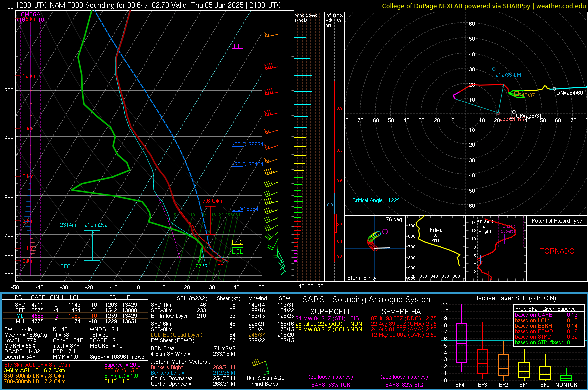The image size is (588, 390).
Task: Click the EL marker label on the skew-T
Action: [x=237, y=46]
